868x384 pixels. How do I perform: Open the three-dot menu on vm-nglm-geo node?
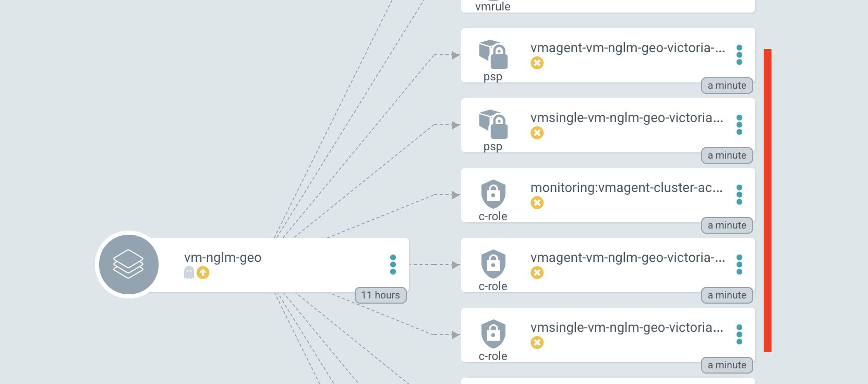393,265
